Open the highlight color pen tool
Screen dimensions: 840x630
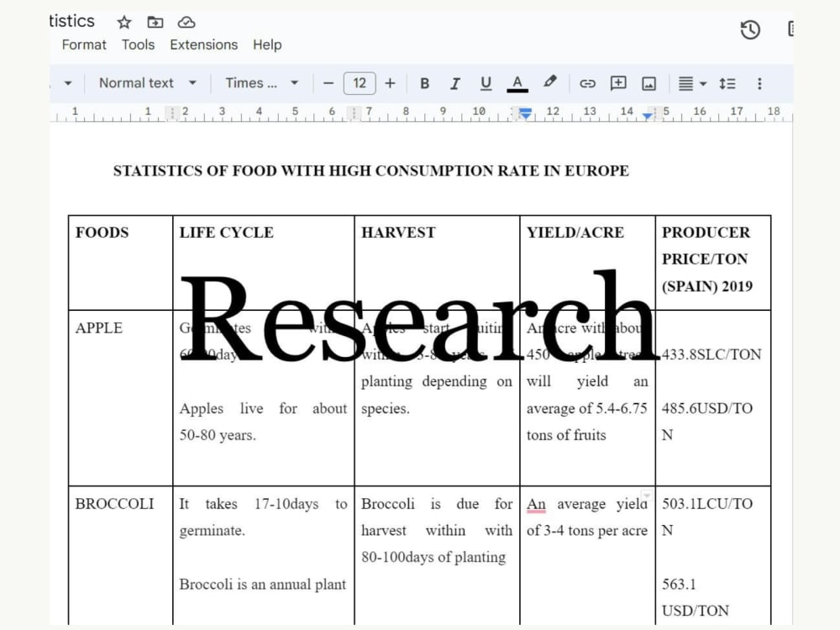coord(549,82)
